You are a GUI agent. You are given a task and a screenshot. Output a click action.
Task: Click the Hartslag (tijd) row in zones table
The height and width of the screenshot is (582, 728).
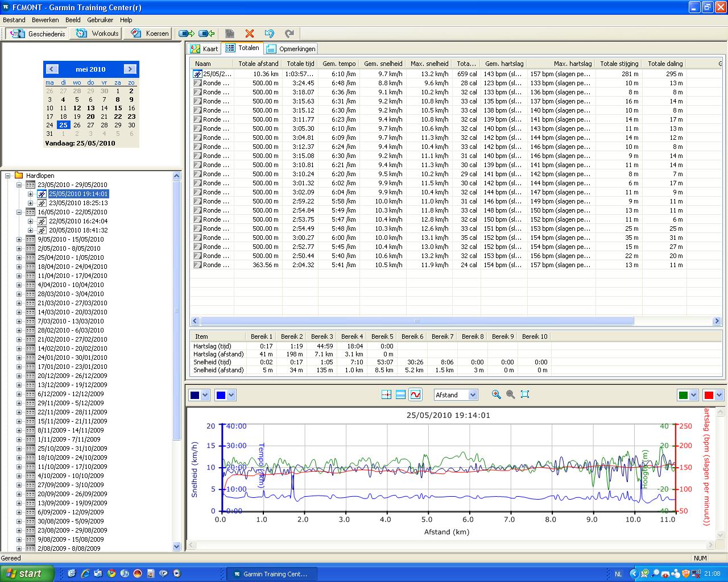(x=370, y=346)
